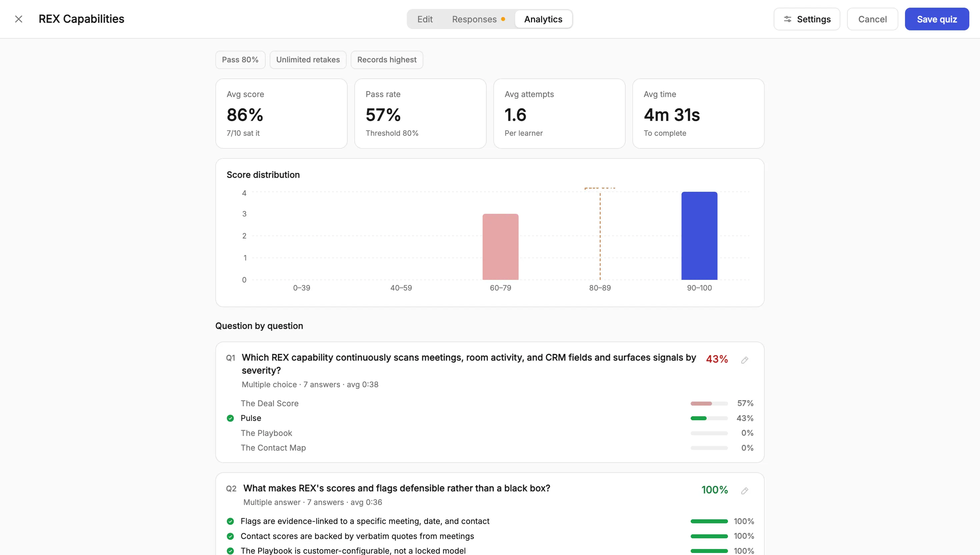Screen dimensions: 980x555
Task: Click the 'Contact scores are backed' 100% bar
Action: pos(709,536)
